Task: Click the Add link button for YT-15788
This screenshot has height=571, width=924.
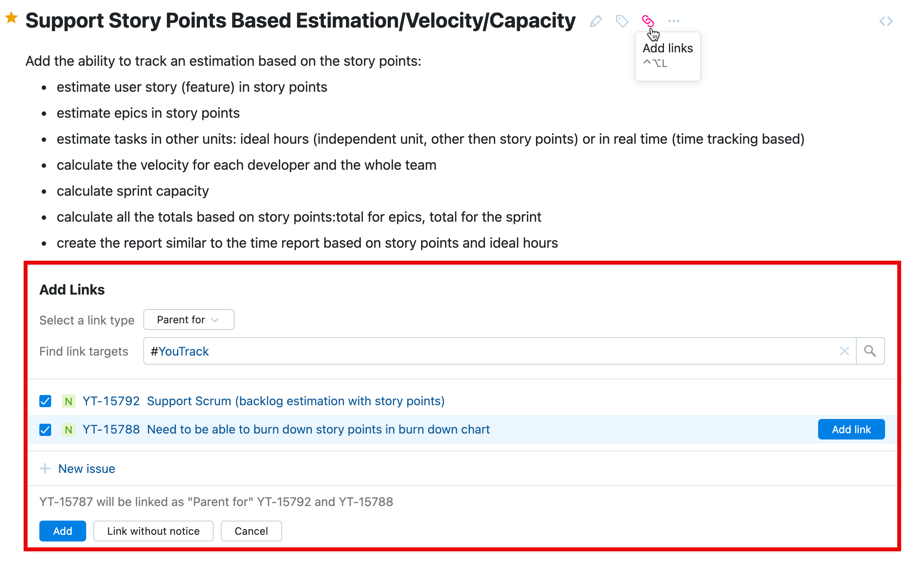Action: click(851, 429)
